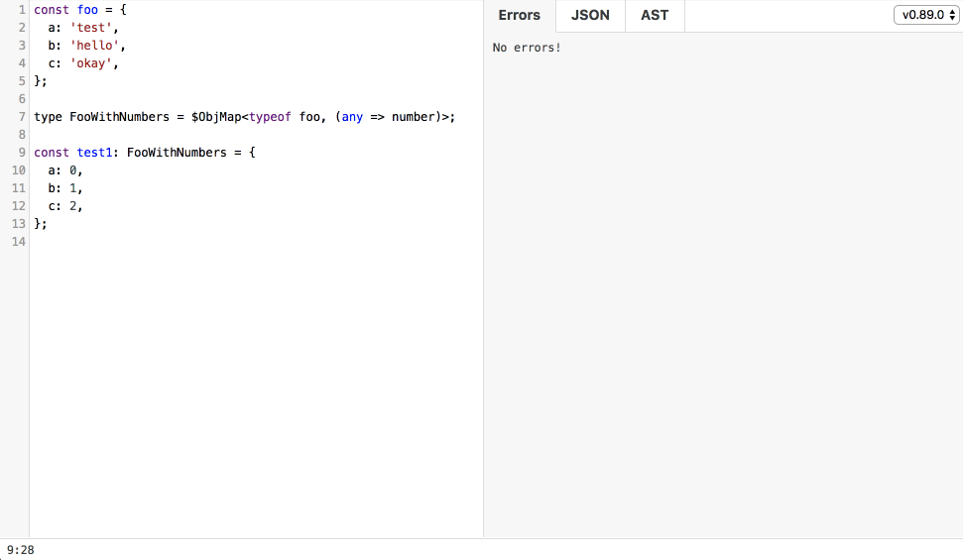Click the closing brace on line 5

pos(40,81)
